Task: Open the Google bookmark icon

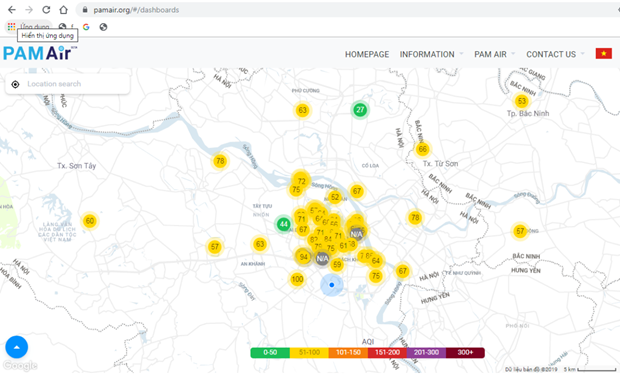Action: (86, 27)
